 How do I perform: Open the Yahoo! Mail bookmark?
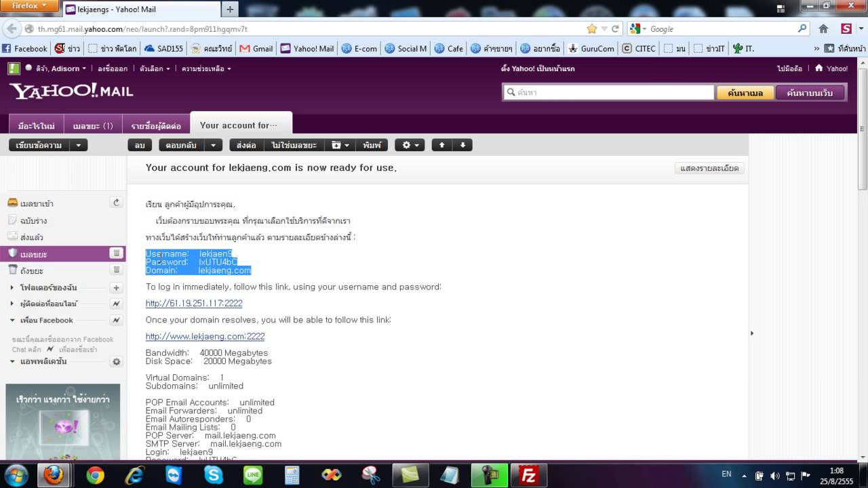point(307,48)
